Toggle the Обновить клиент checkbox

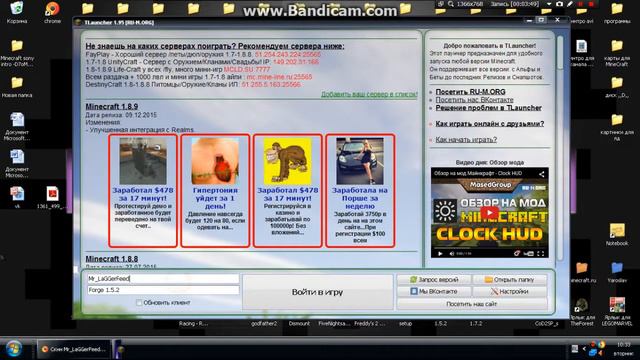click(139, 302)
